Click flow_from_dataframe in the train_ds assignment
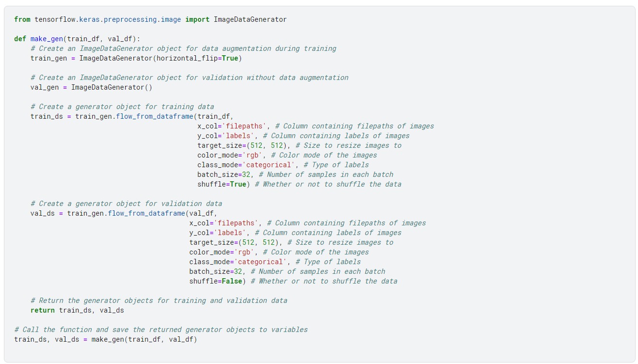The image size is (638, 364). click(x=155, y=116)
